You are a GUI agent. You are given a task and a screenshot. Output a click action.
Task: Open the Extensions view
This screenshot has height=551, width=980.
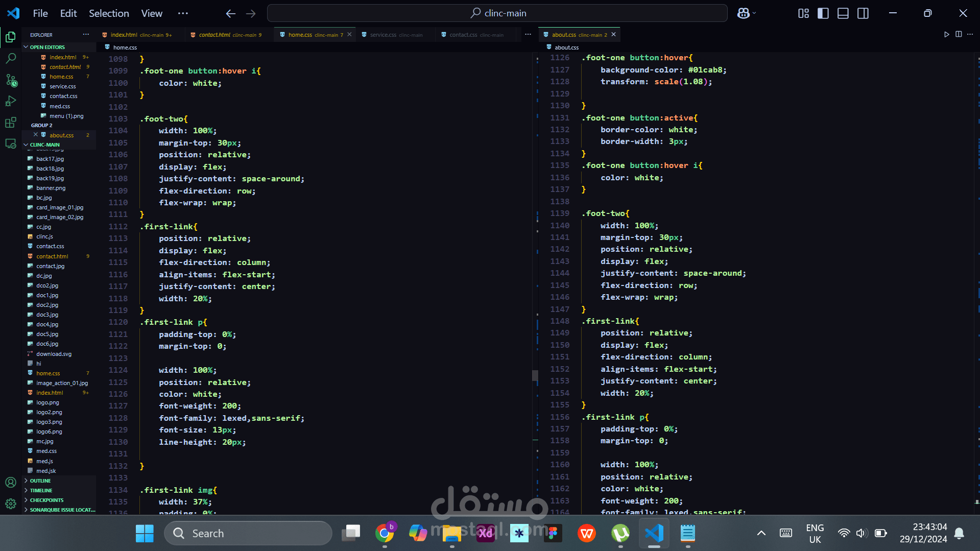(11, 123)
